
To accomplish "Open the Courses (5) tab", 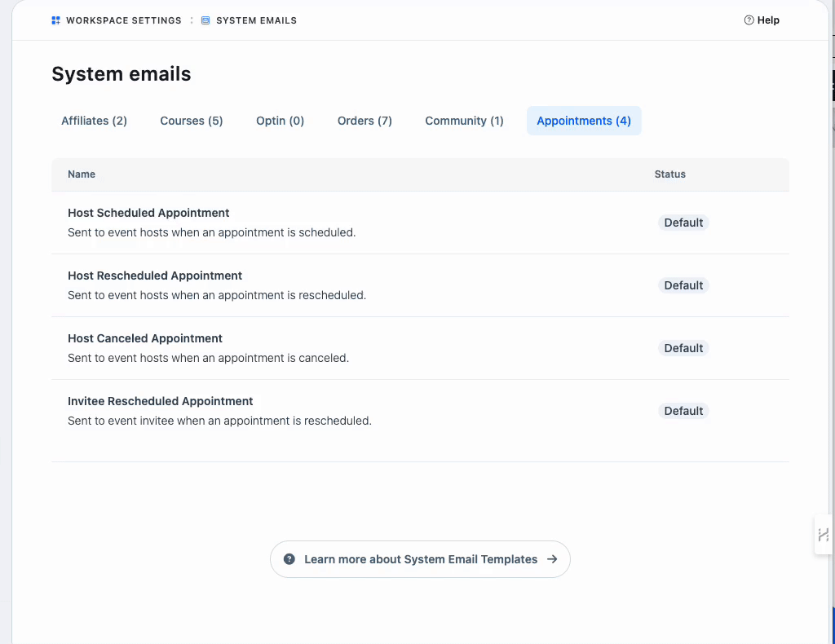I will coord(191,121).
